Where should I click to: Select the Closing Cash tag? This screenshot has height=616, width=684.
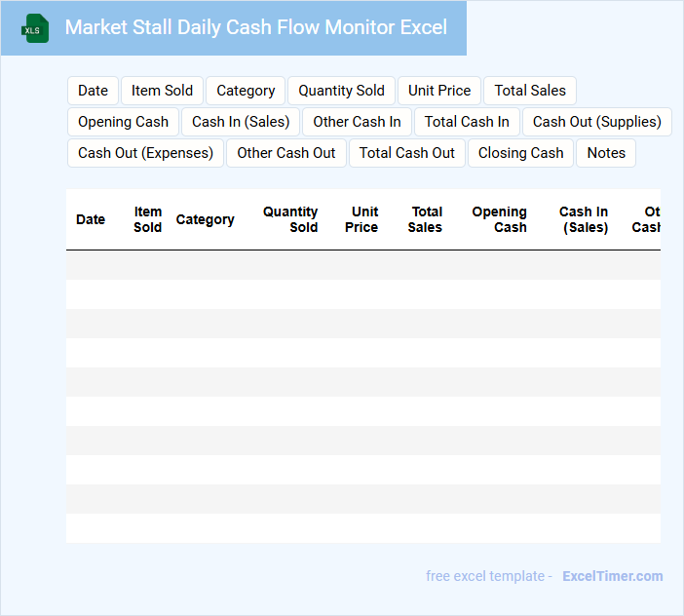[520, 153]
